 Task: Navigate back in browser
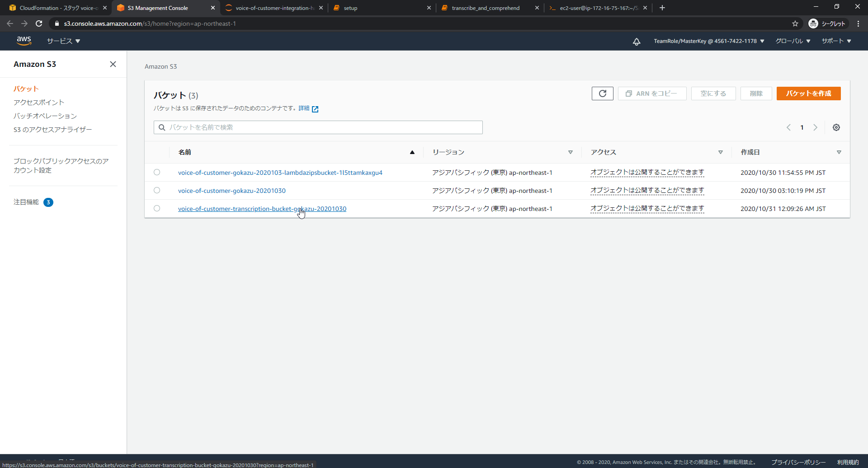click(10, 23)
